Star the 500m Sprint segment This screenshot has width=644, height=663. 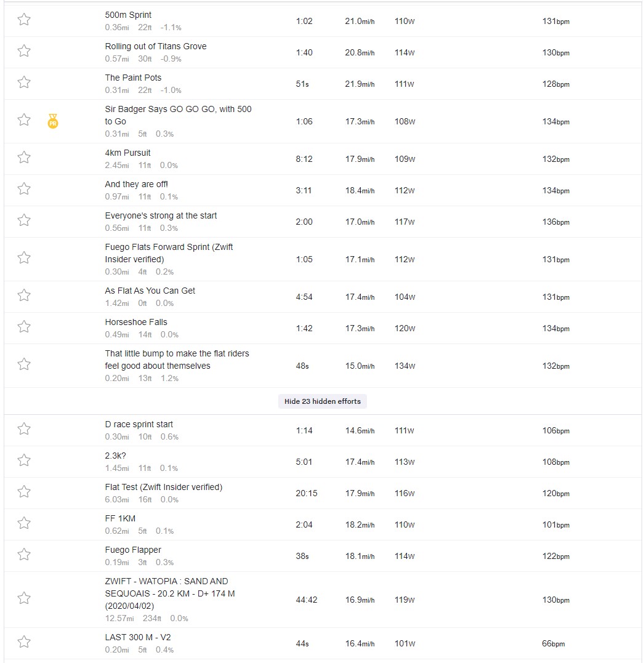24,20
